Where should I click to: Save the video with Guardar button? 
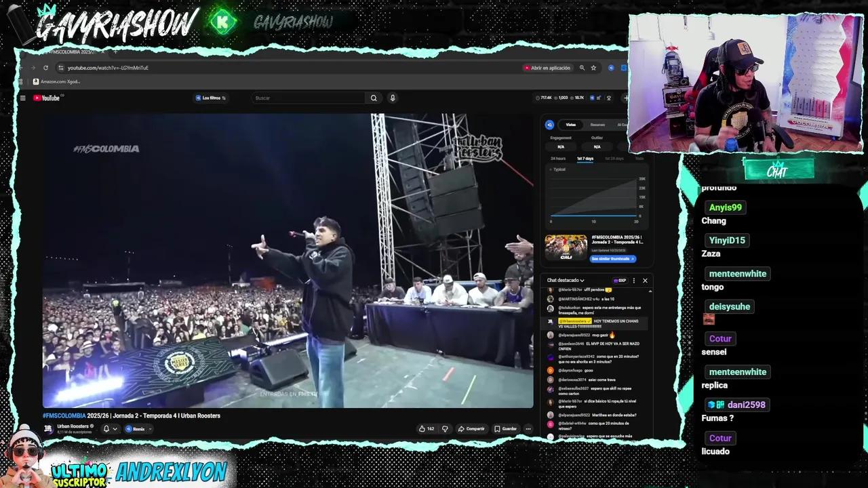click(506, 429)
